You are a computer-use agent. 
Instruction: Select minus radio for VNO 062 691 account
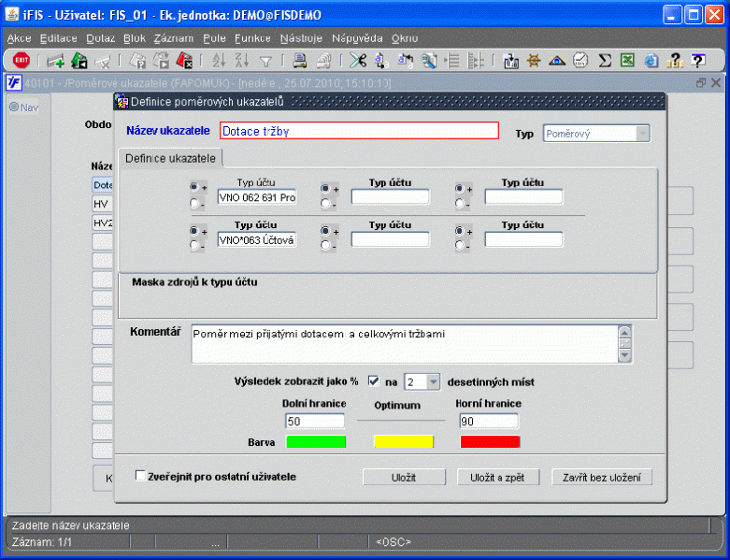pyautogui.click(x=194, y=203)
